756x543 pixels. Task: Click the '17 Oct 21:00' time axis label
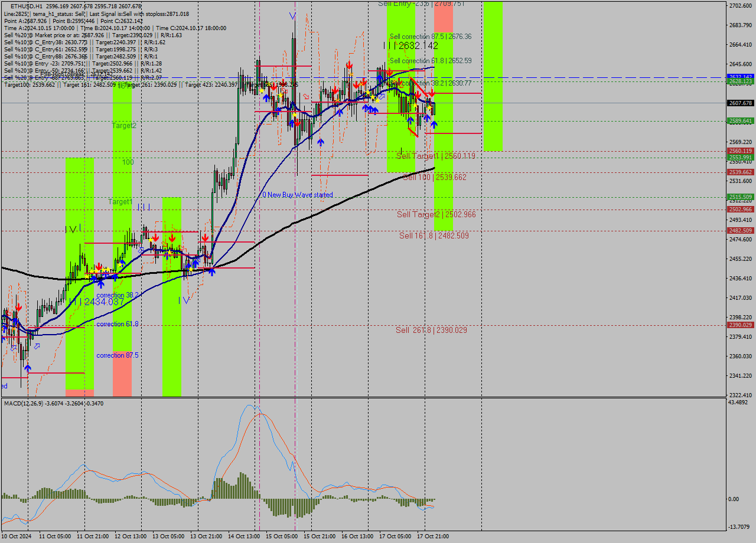click(x=432, y=537)
